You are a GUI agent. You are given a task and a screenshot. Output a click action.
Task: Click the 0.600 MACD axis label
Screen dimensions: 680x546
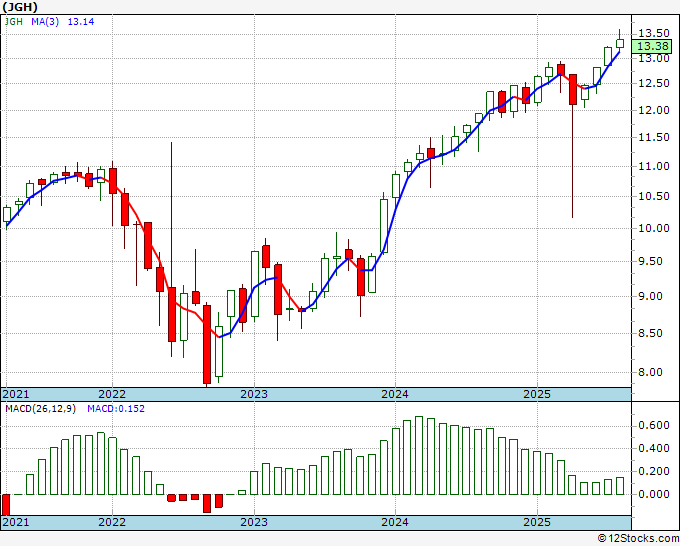coord(654,425)
